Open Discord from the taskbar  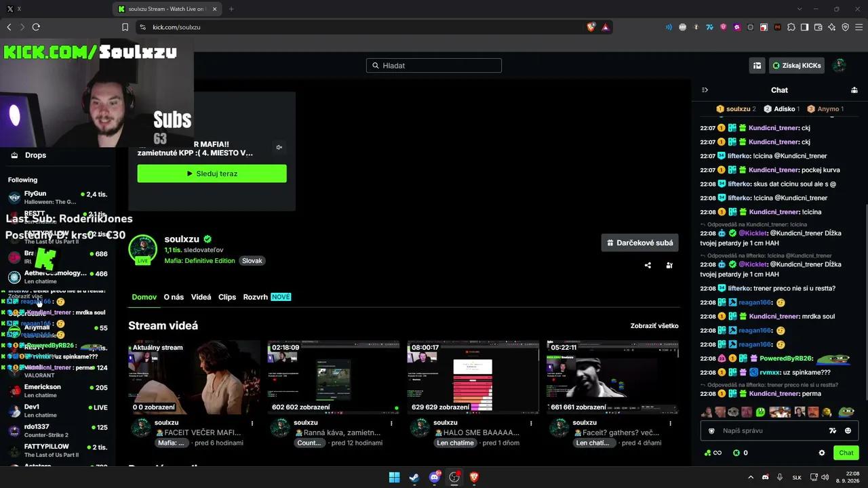tap(435, 477)
